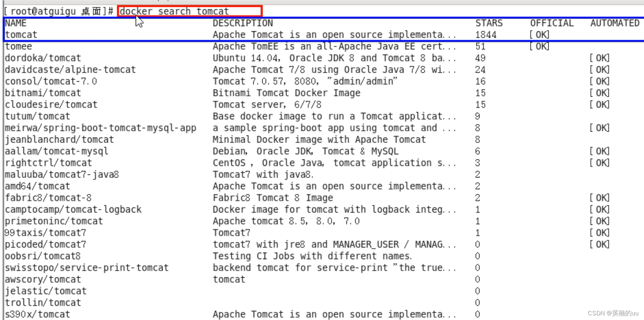Image resolution: width=644 pixels, height=320 pixels.
Task: Click the 1844 stars value
Action: pyautogui.click(x=486, y=35)
